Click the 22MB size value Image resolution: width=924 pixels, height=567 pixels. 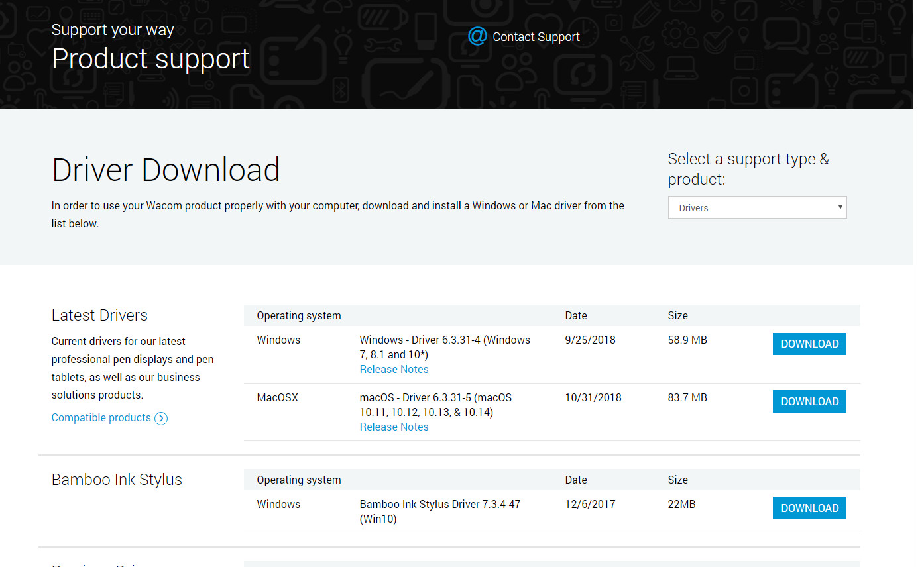click(681, 504)
